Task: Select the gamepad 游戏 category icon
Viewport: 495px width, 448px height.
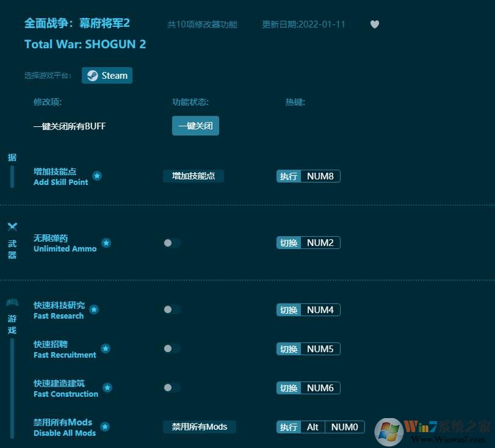Action: pos(12,302)
